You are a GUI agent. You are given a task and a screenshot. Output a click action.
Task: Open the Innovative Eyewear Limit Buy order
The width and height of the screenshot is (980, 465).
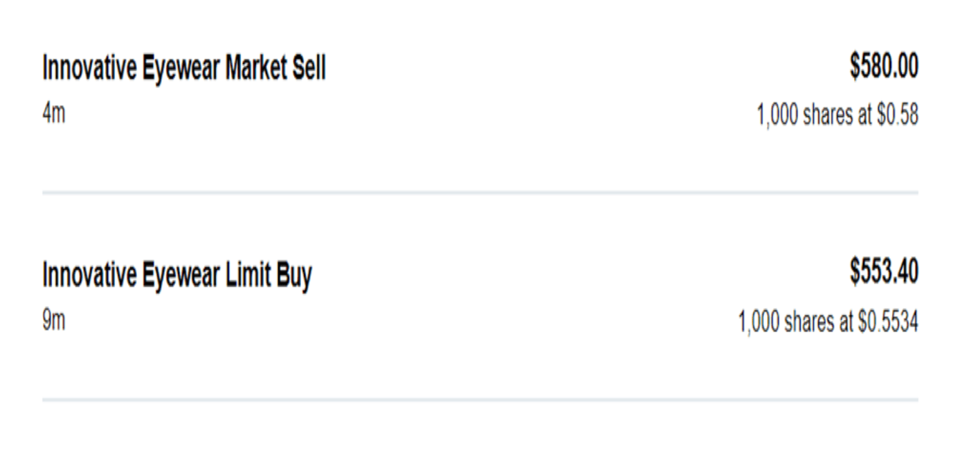(x=176, y=276)
